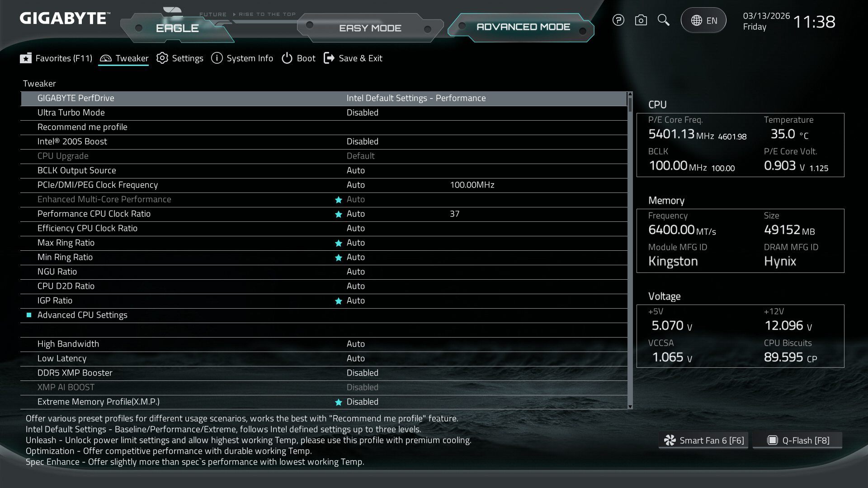The height and width of the screenshot is (488, 868).
Task: Expand the Advanced CPU Settings submenu
Action: [x=82, y=315]
